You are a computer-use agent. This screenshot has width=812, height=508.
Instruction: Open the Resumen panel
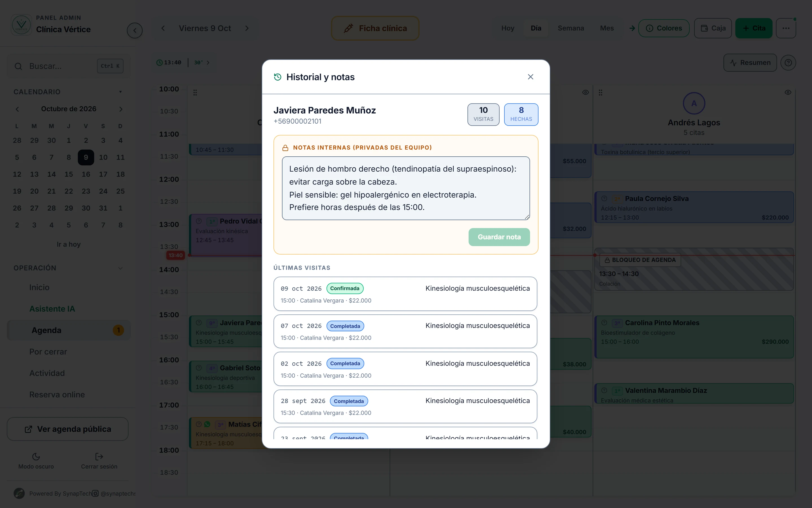tap(750, 63)
